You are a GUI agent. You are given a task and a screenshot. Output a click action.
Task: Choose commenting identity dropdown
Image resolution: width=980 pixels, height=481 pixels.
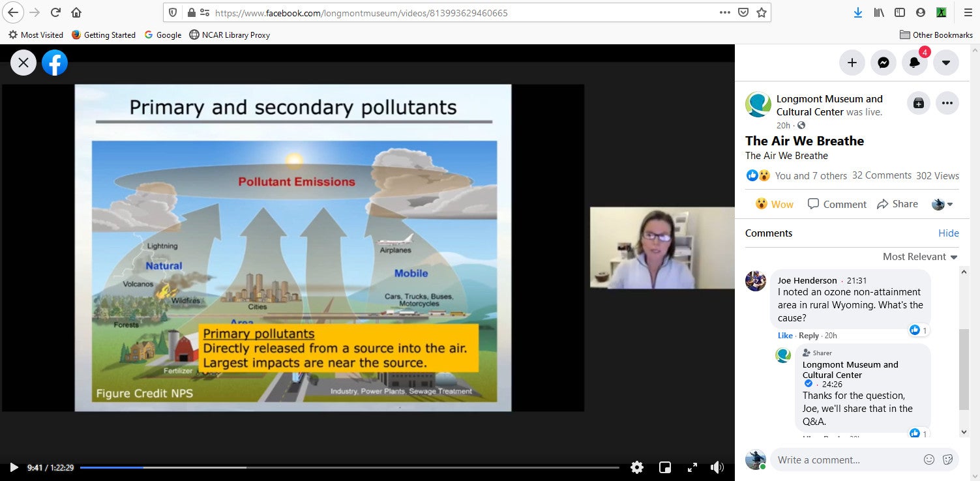point(942,204)
